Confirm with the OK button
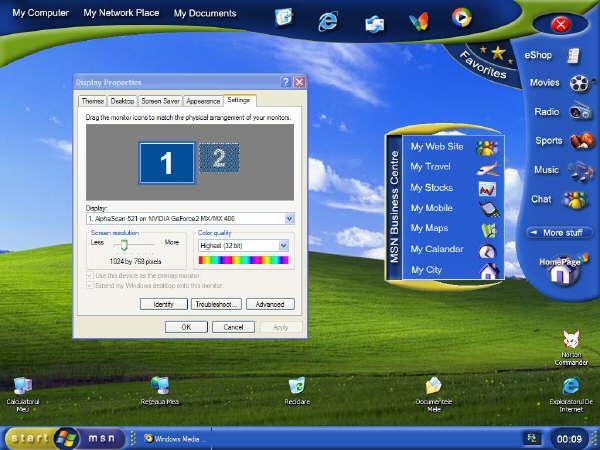The image size is (600, 450). [186, 327]
